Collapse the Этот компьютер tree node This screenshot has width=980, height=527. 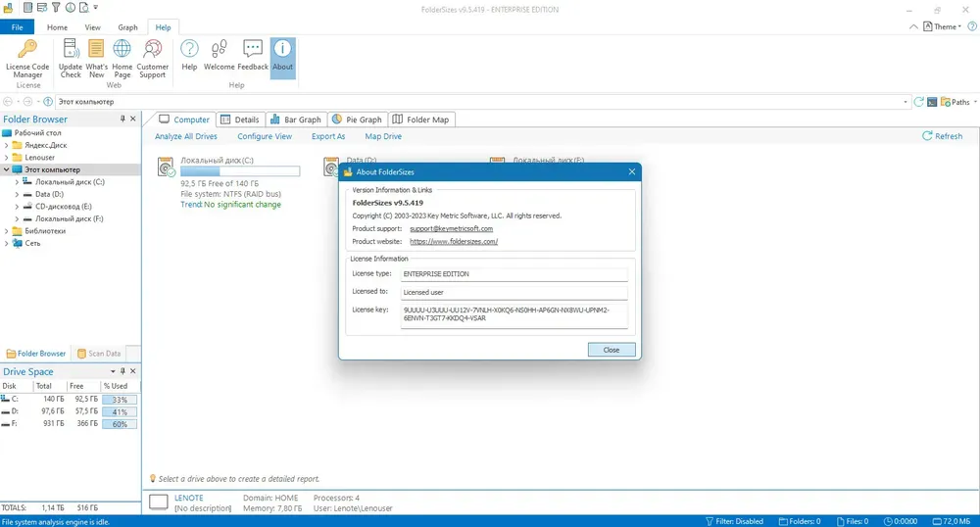[x=6, y=169]
